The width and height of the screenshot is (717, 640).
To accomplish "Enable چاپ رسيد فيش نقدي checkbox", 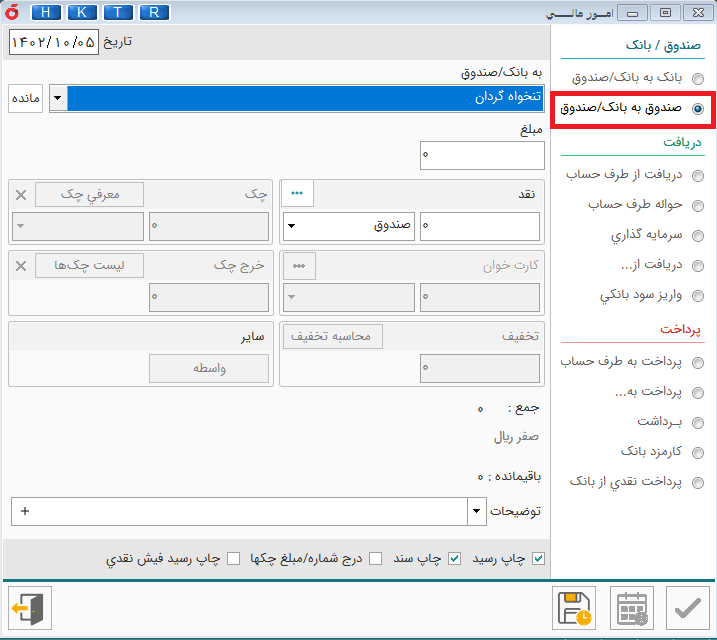I will (x=234, y=558).
